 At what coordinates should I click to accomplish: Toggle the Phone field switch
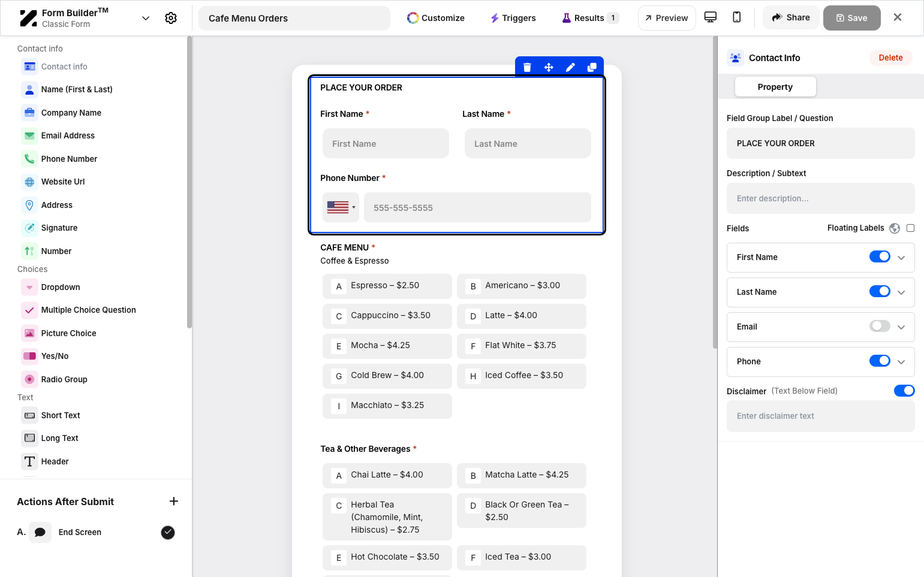(x=880, y=361)
